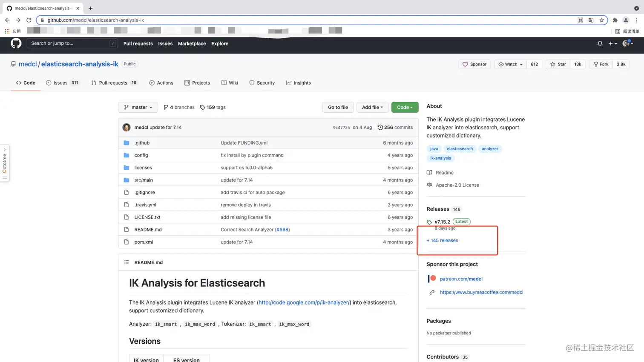This screenshot has width=644, height=362.
Task: Open the README table of contents icon
Action: click(126, 262)
